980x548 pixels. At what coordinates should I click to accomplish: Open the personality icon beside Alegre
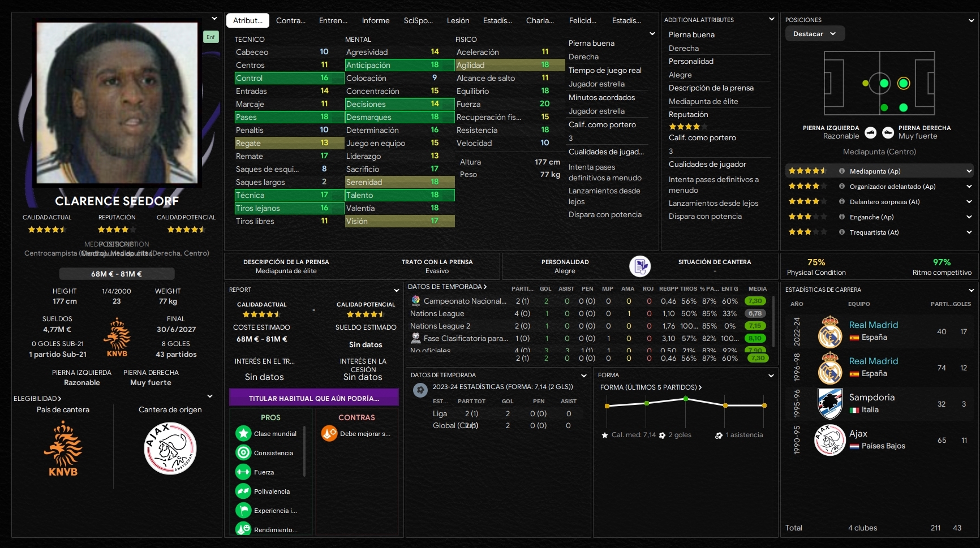click(640, 266)
